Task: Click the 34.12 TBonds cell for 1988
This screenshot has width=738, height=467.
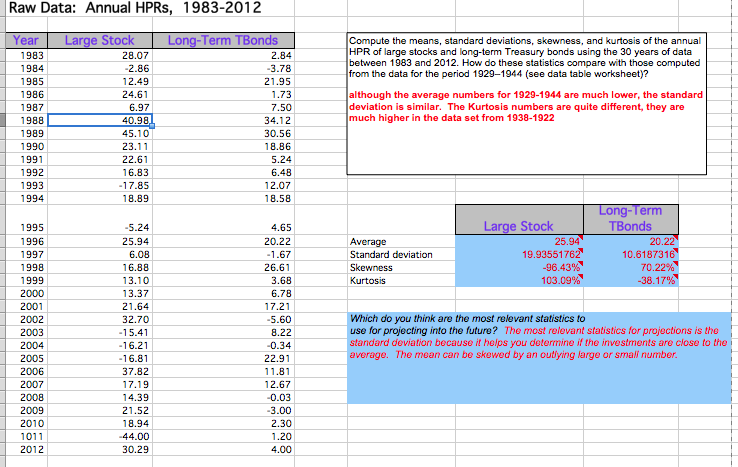Action: [x=223, y=121]
